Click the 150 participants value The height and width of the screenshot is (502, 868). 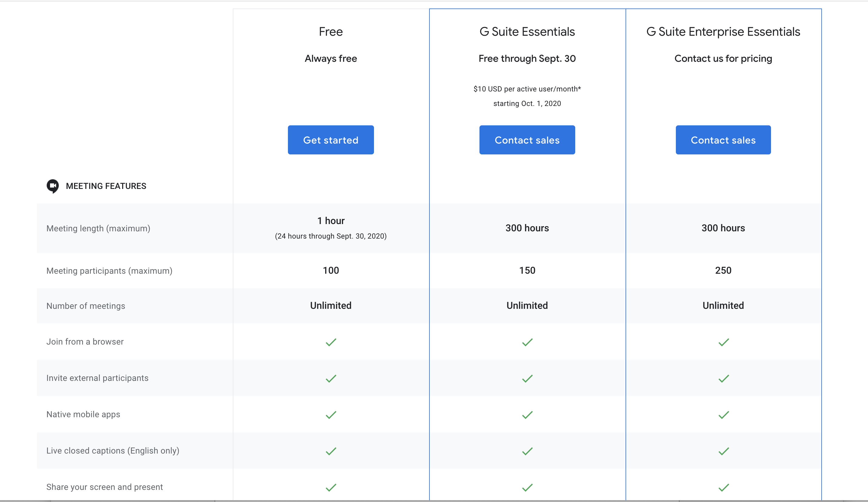[527, 270]
